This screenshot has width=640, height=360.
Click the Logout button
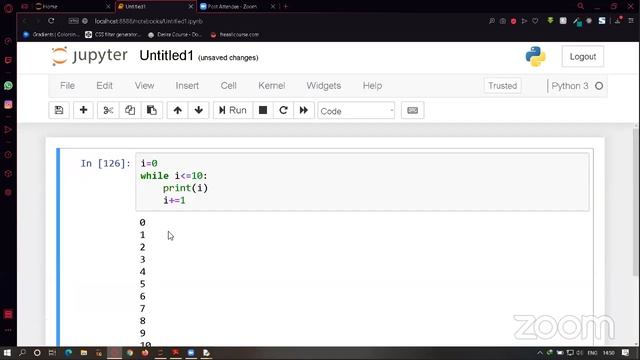[583, 57]
